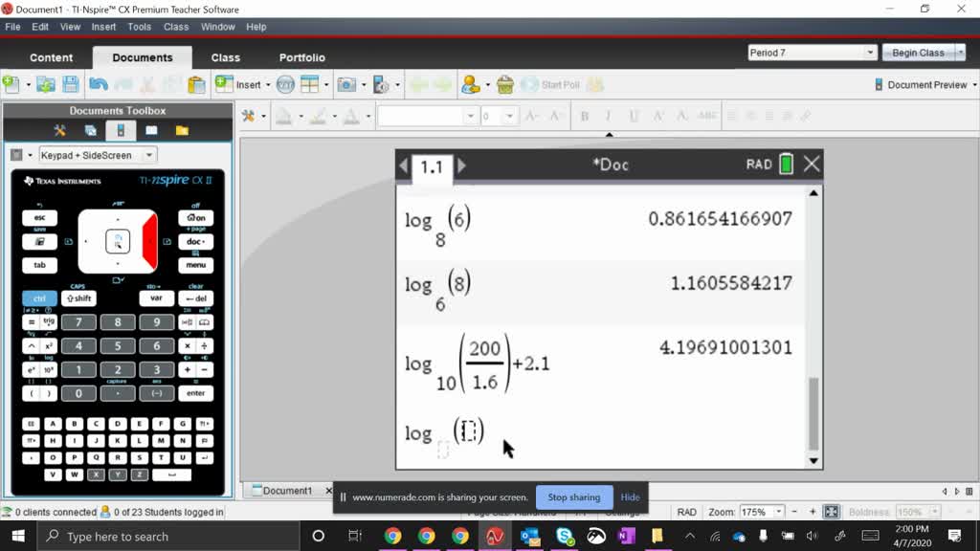Click the Paste icon on the toolbar
This screenshot has width=980, height=551.
(x=198, y=84)
